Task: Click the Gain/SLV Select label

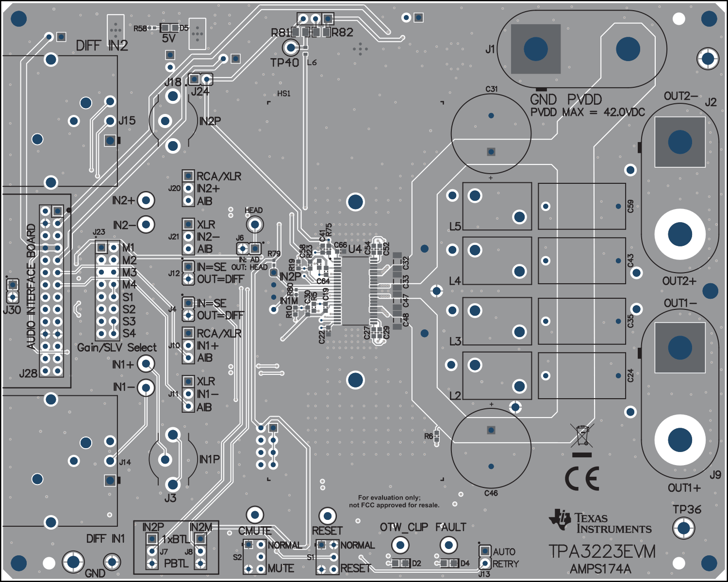Action: coord(117,348)
